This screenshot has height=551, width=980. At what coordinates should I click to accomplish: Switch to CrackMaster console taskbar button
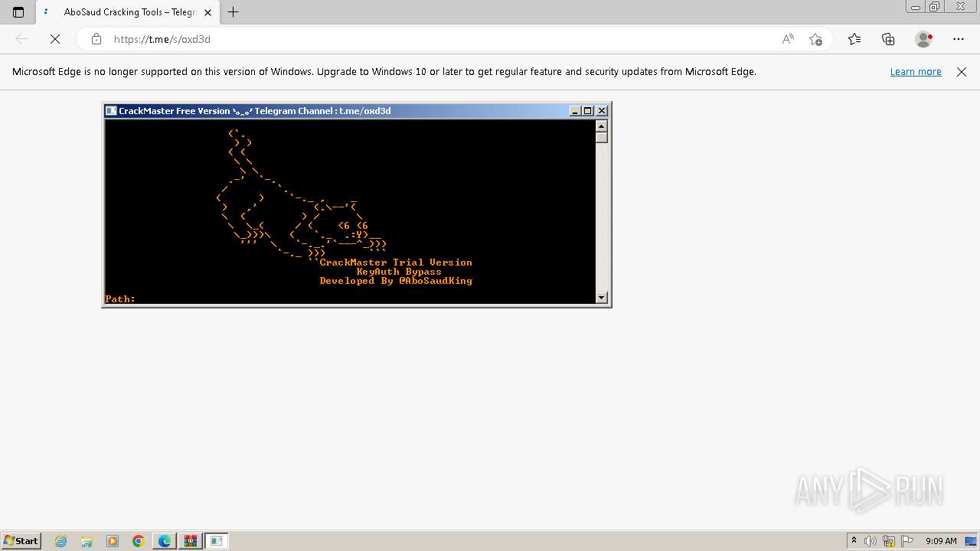pos(217,541)
